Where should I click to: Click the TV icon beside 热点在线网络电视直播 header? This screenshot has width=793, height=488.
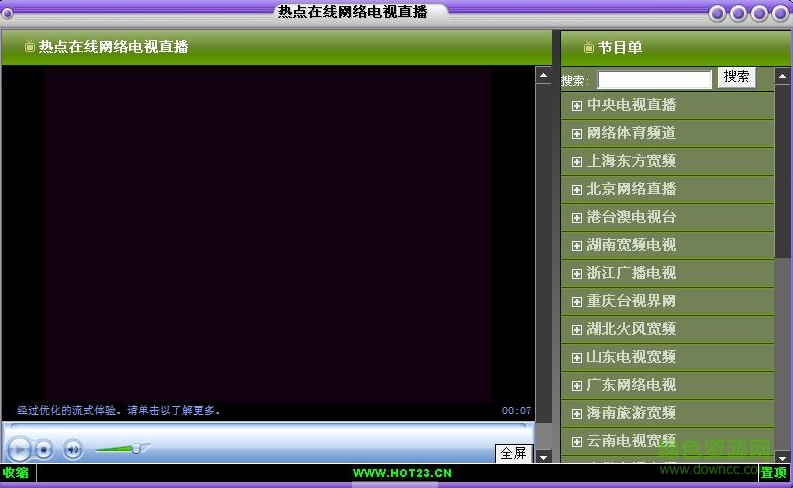pyautogui.click(x=30, y=47)
